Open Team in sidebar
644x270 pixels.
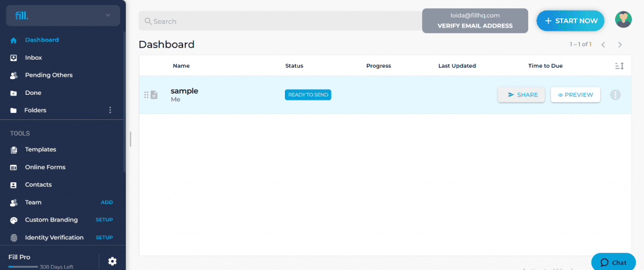point(33,203)
